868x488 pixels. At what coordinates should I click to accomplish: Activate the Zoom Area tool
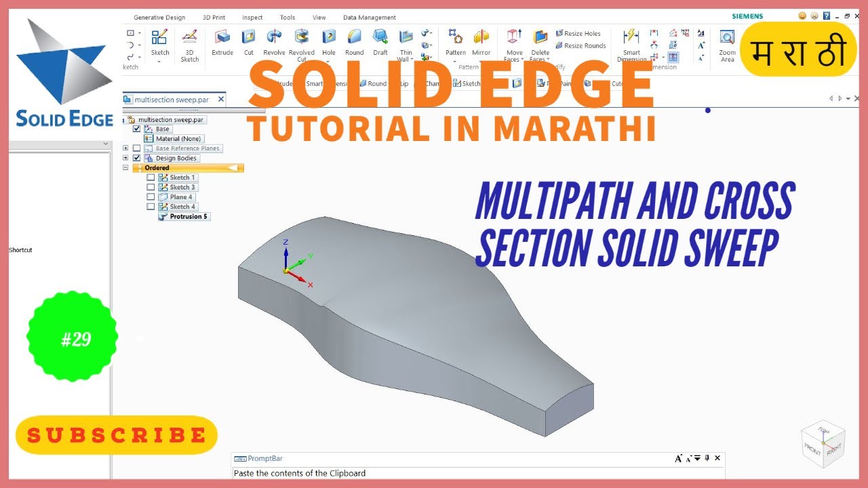pos(727,45)
